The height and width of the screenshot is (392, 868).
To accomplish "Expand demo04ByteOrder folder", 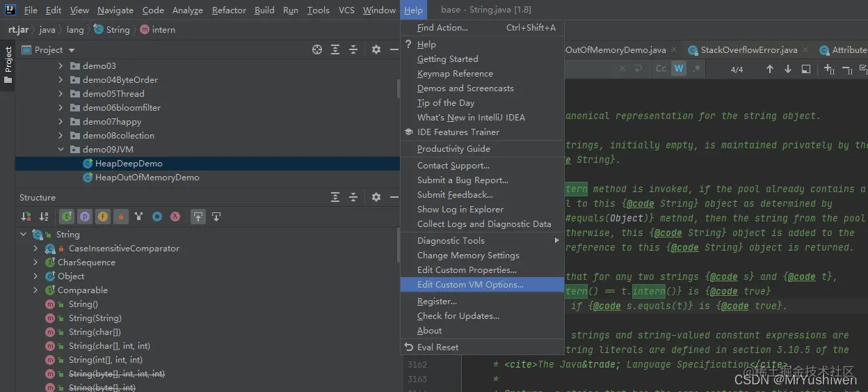I will click(x=61, y=80).
